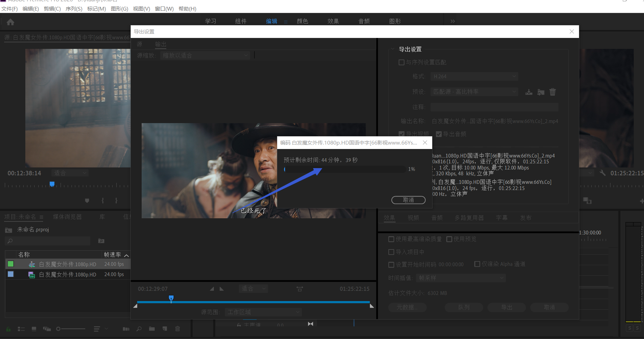644x339 pixels.
Task: Click the 取消 button in the 导出设置 dialog
Action: pyautogui.click(x=550, y=308)
